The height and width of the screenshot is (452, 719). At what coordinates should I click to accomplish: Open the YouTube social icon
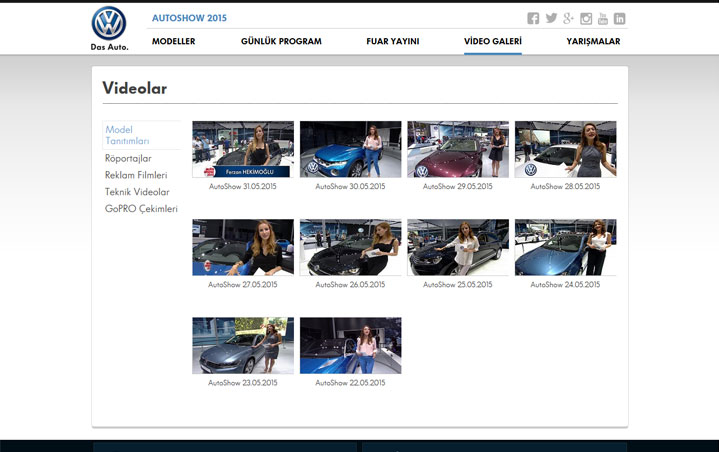pyautogui.click(x=603, y=18)
